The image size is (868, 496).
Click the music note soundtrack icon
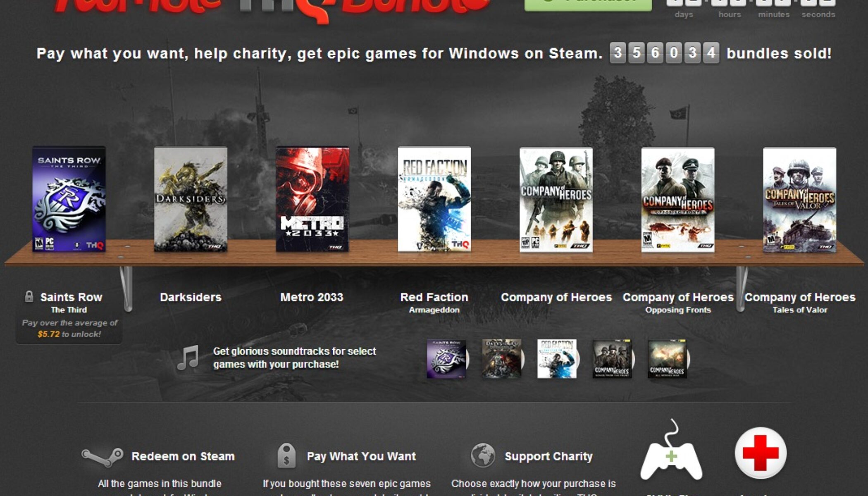point(188,358)
